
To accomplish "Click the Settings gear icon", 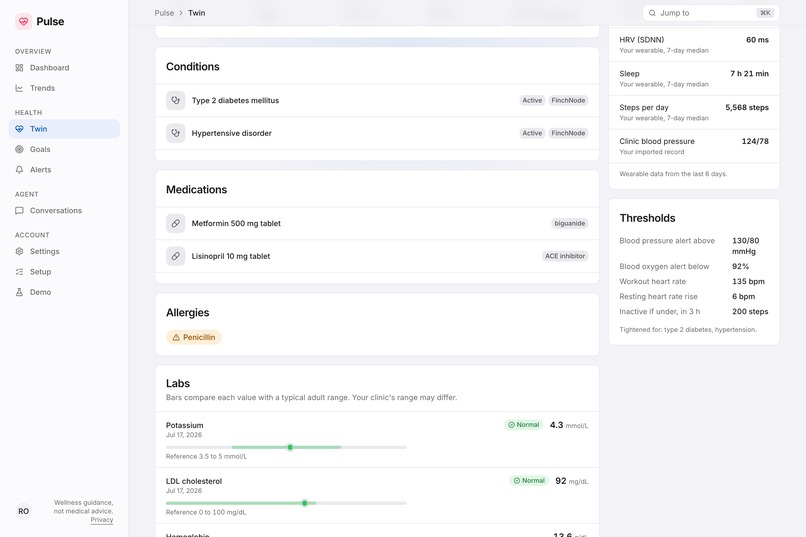I will 20,251.
